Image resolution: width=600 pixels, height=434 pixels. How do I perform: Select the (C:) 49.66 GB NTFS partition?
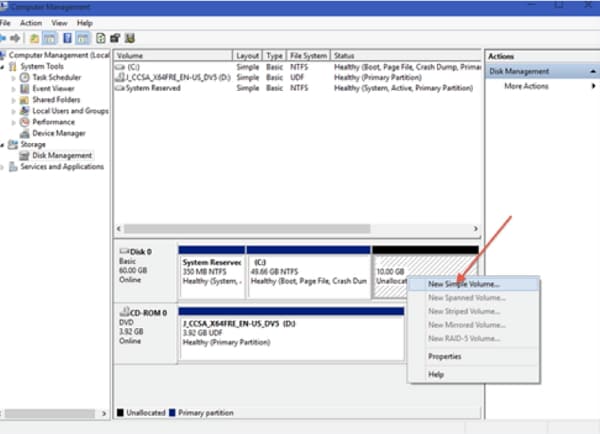pos(308,272)
